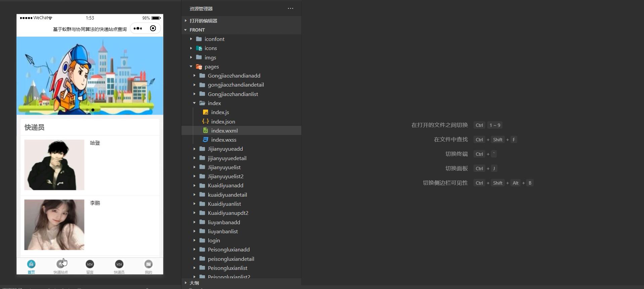Click the index.js JavaScript file icon

(206, 112)
